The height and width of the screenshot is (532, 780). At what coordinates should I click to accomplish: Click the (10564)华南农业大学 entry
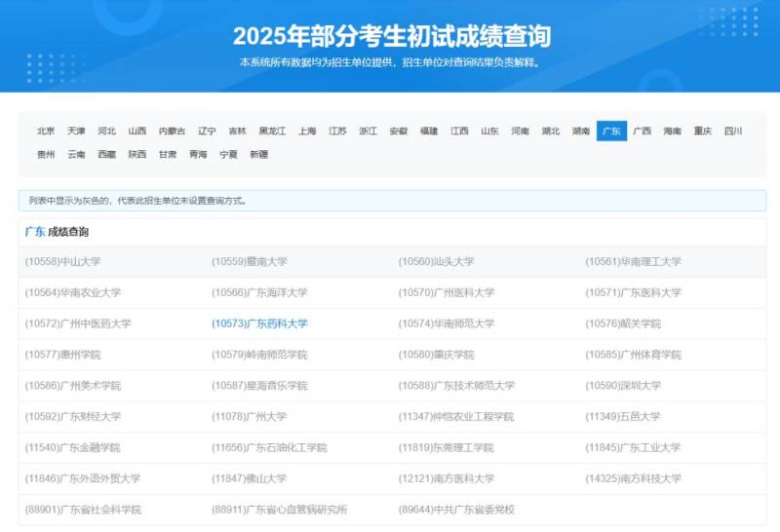pos(72,292)
